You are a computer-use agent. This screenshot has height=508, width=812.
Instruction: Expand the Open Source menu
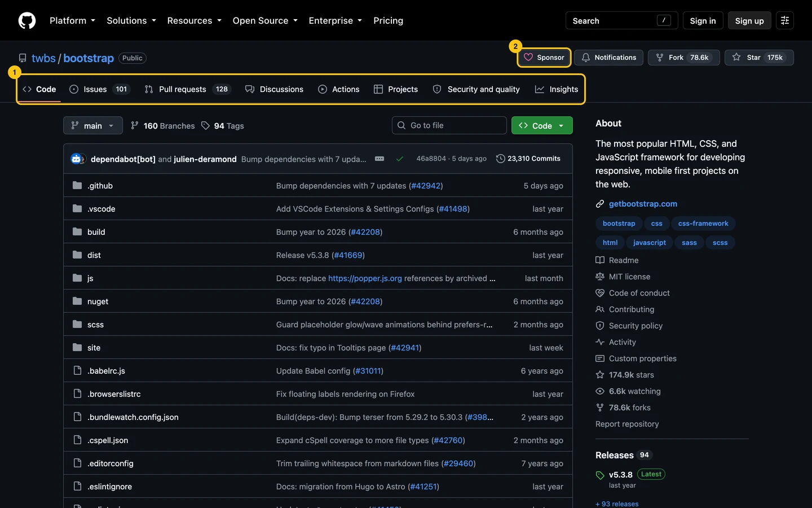(265, 20)
